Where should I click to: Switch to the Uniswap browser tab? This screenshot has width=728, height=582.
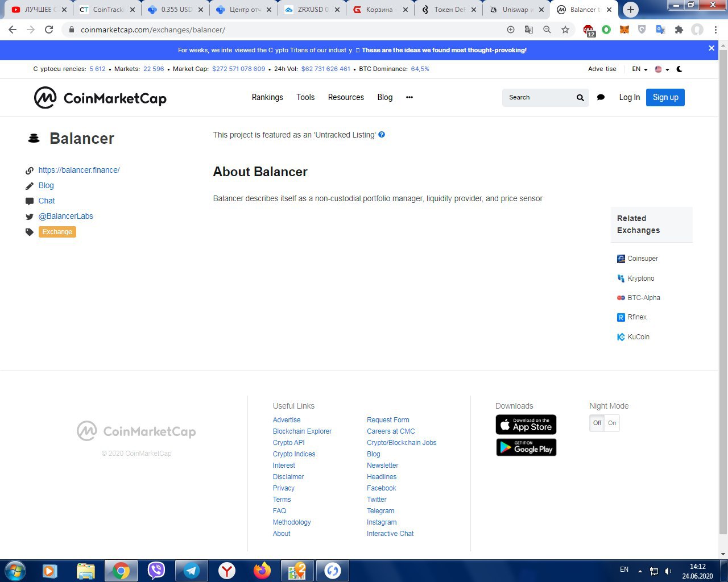click(x=516, y=10)
